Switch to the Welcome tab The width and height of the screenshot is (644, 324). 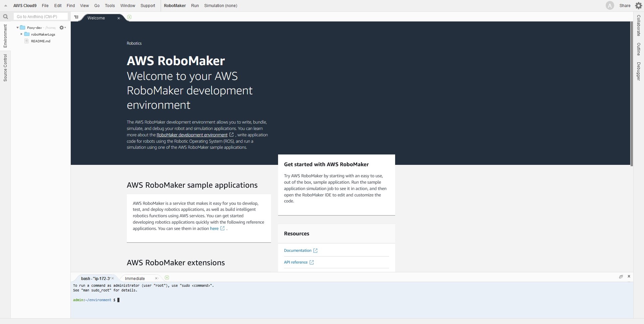click(x=96, y=18)
